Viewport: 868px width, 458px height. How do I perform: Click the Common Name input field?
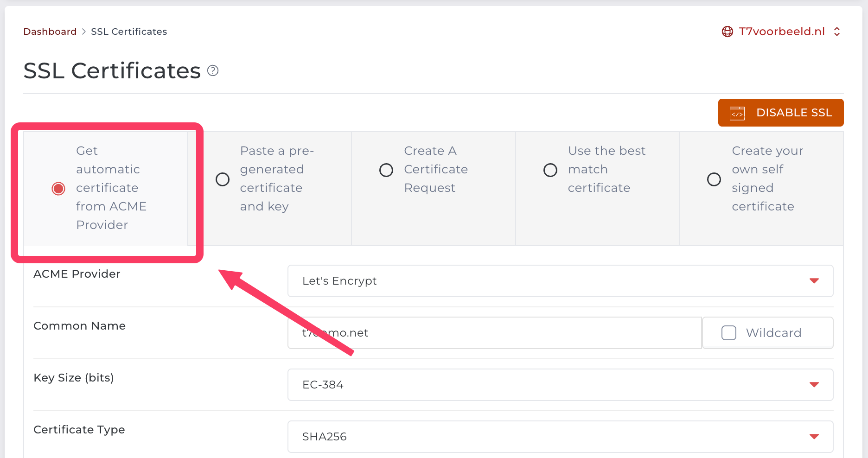click(x=510, y=333)
